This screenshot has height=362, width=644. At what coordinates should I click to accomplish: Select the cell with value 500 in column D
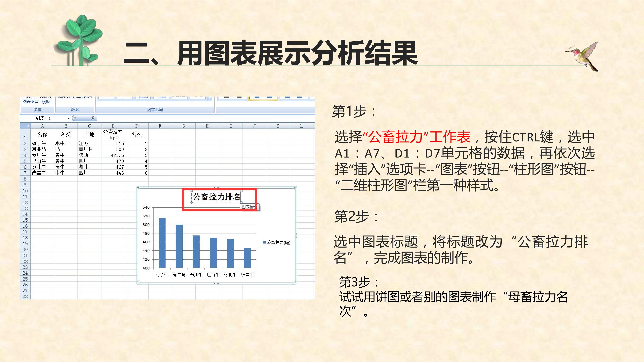point(113,149)
